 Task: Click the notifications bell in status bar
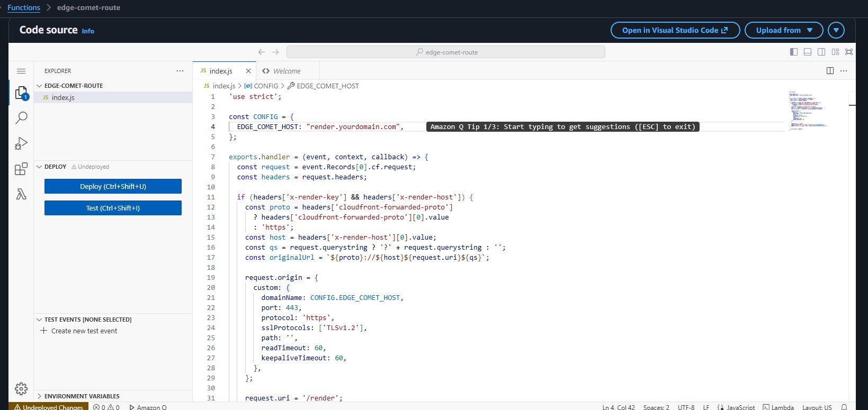pos(844,407)
